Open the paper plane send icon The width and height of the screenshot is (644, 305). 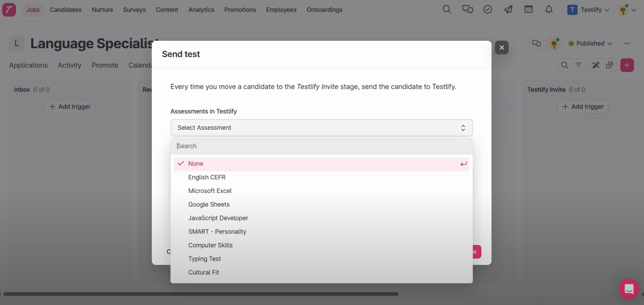point(508,10)
